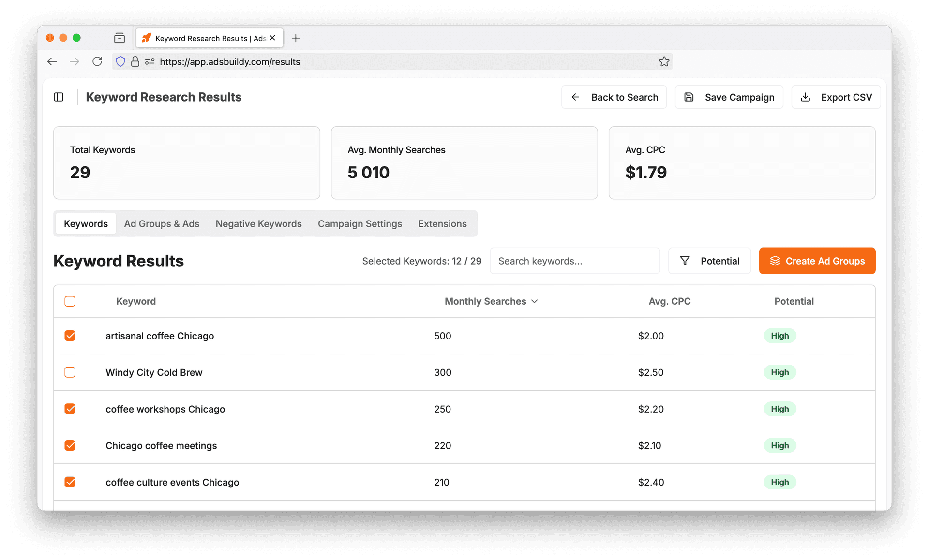
Task: Open the shield tracking protection icon
Action: pyautogui.click(x=120, y=61)
